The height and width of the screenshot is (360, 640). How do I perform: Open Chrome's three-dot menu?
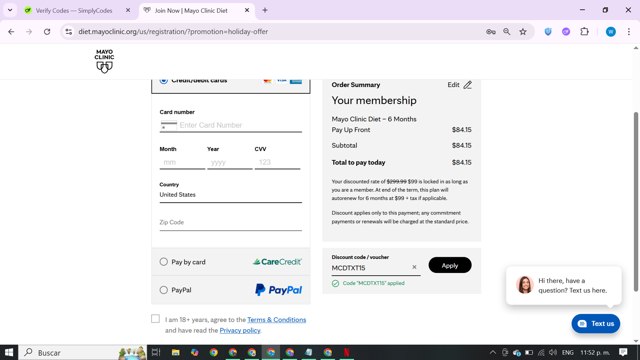(629, 31)
